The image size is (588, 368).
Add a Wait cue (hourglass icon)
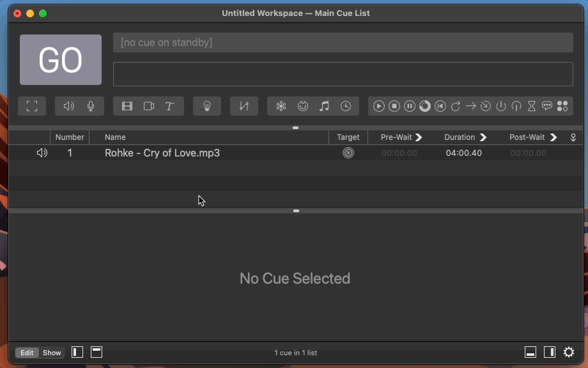[532, 106]
